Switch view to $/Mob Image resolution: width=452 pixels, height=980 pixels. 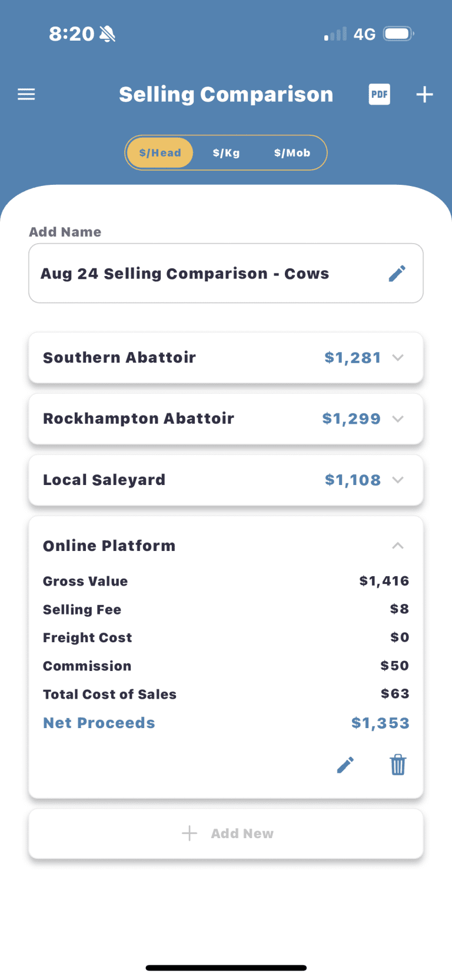tap(292, 153)
